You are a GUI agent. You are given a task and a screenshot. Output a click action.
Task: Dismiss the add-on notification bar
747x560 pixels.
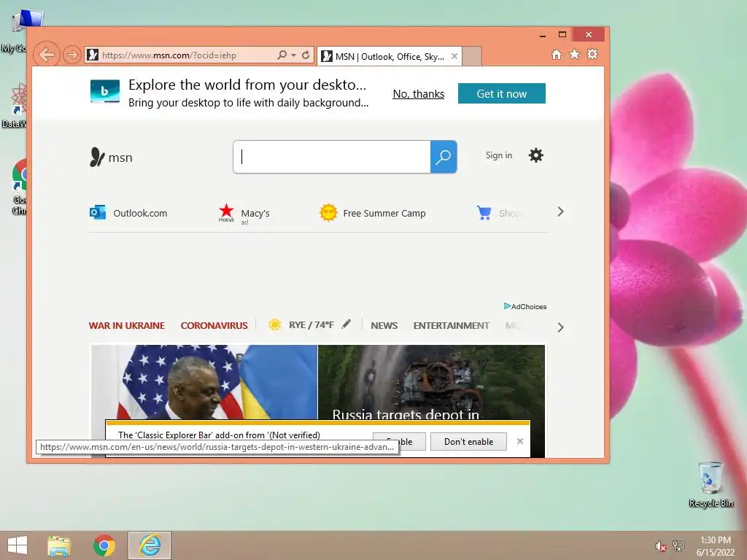tap(519, 441)
